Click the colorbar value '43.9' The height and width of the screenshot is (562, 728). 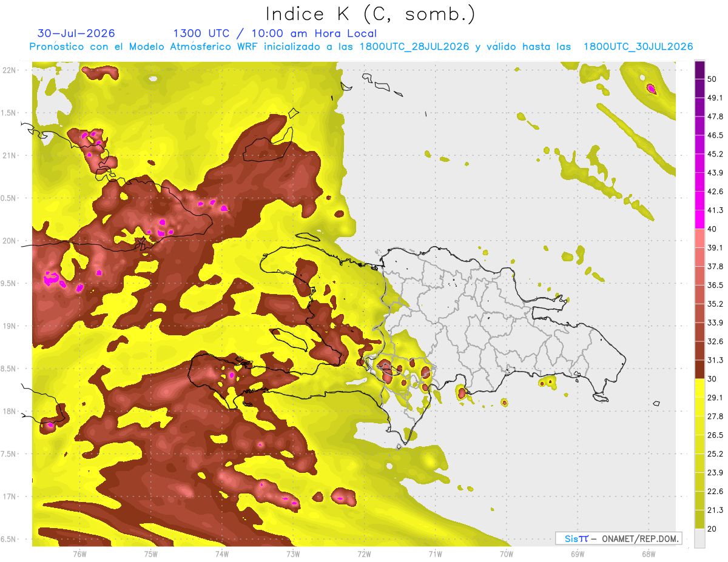[715, 173]
